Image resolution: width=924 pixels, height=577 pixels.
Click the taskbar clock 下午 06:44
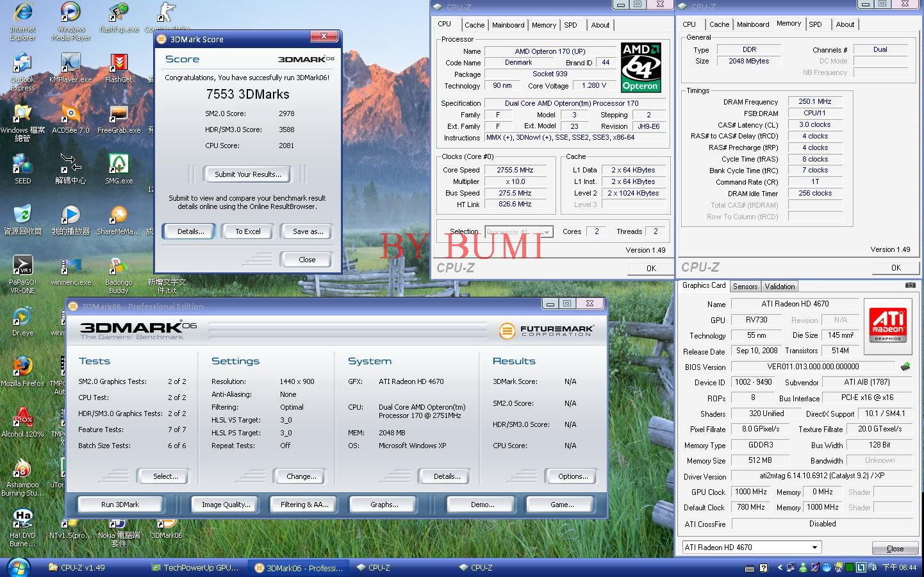(899, 567)
